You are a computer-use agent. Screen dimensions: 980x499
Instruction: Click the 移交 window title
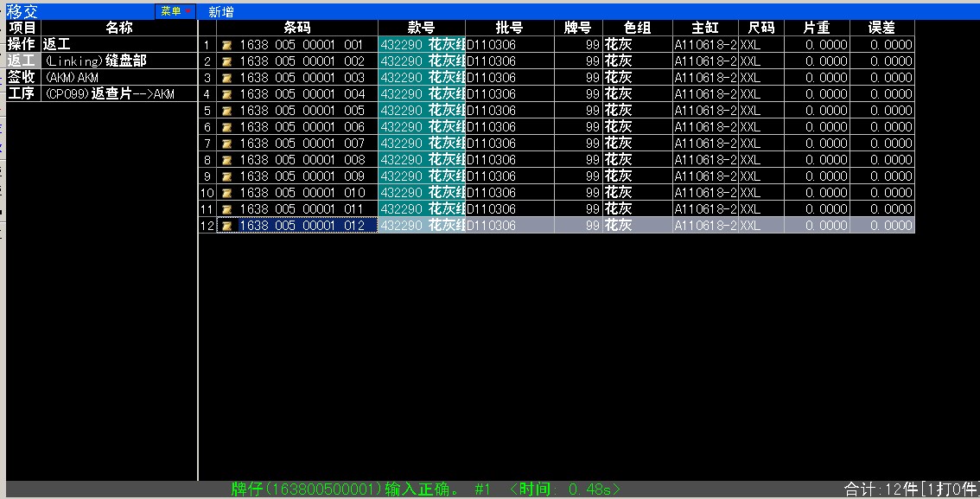[22, 11]
